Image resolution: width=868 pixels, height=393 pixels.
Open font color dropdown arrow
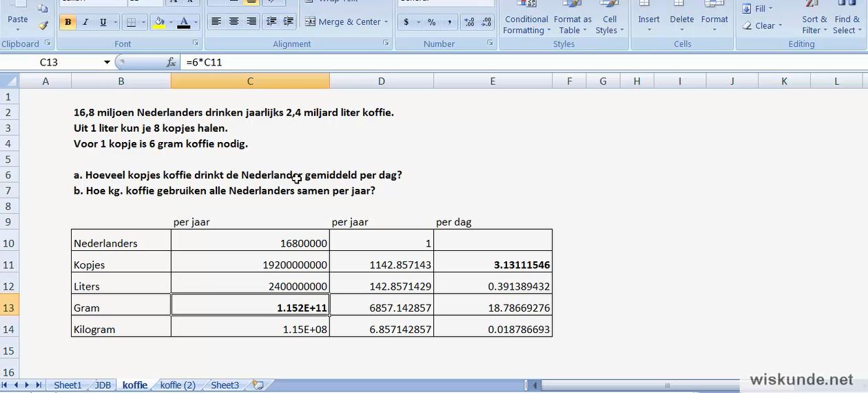pyautogui.click(x=196, y=22)
